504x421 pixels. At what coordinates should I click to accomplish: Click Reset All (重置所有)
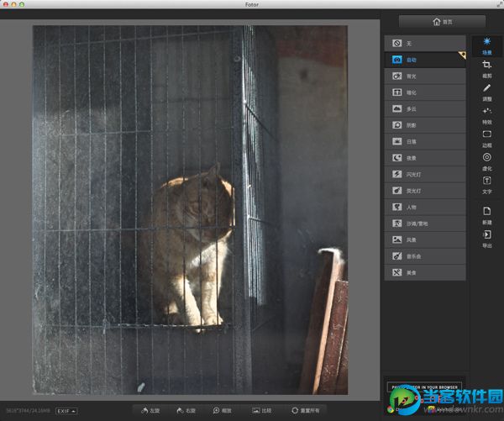(306, 411)
